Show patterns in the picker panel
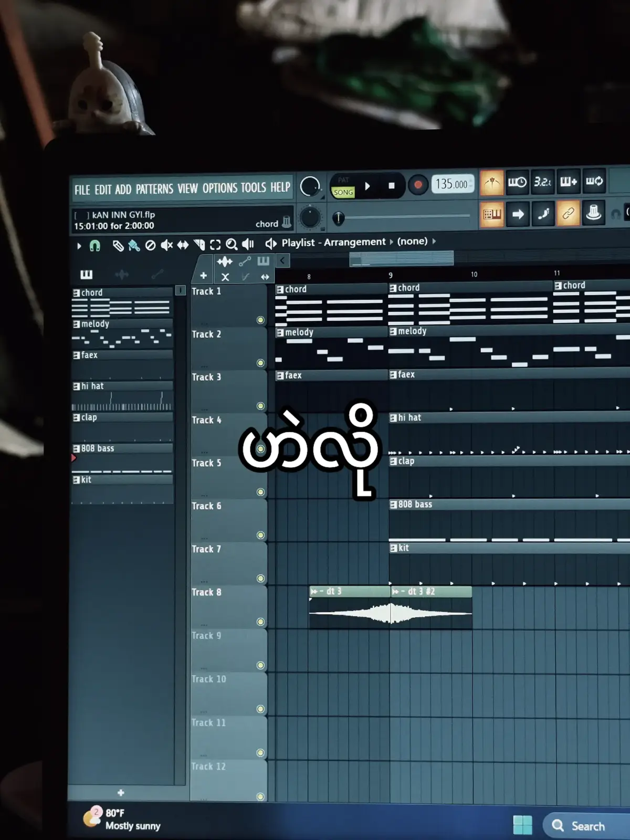 pyautogui.click(x=86, y=275)
